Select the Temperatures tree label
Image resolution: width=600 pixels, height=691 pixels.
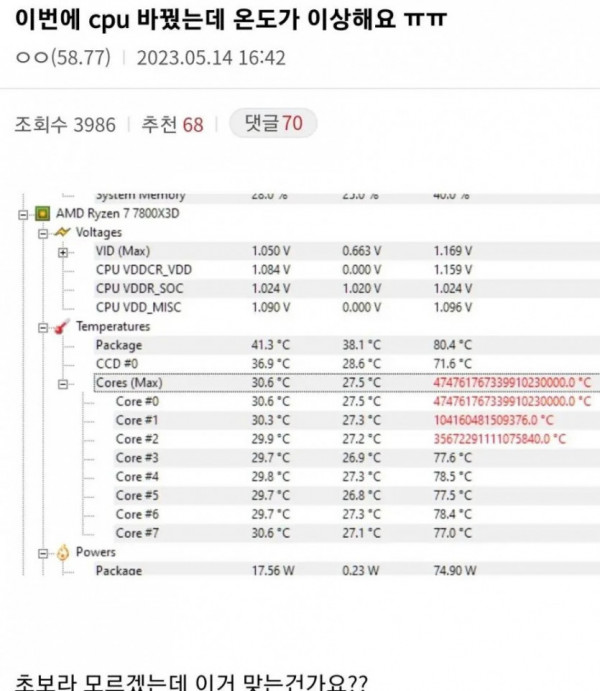tap(113, 327)
